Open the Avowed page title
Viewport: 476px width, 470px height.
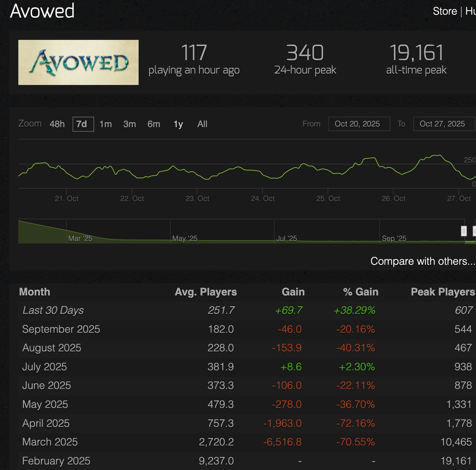pos(42,11)
